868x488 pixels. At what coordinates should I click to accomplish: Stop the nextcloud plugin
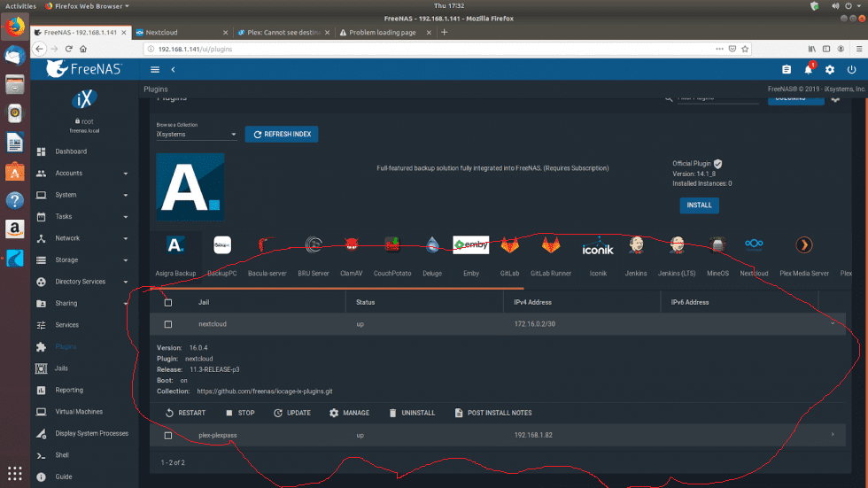(x=240, y=413)
